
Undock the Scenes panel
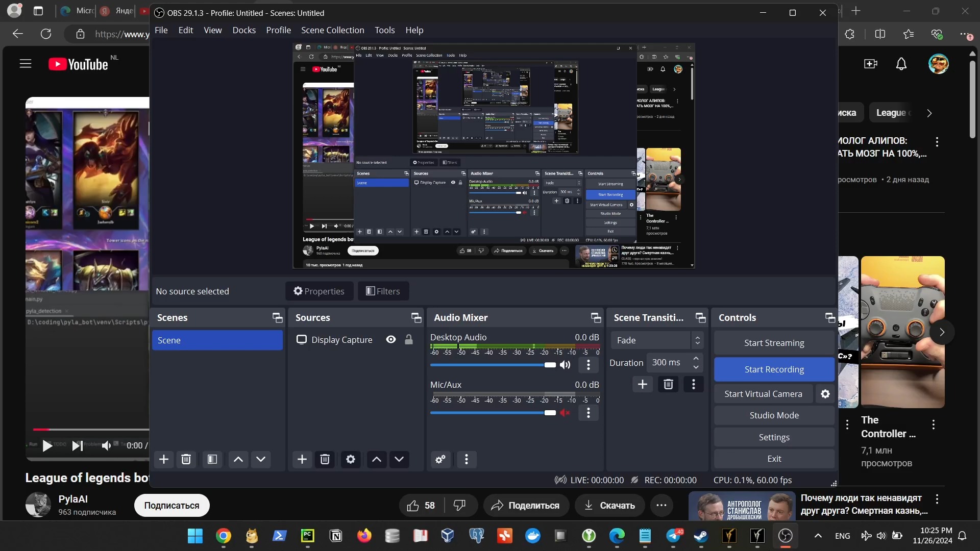[x=278, y=318]
